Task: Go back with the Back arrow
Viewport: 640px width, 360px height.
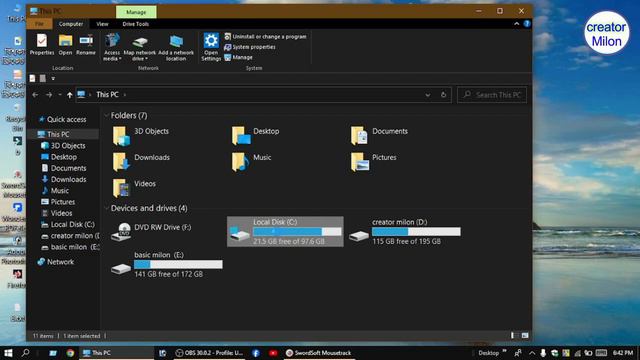Action: click(x=35, y=95)
